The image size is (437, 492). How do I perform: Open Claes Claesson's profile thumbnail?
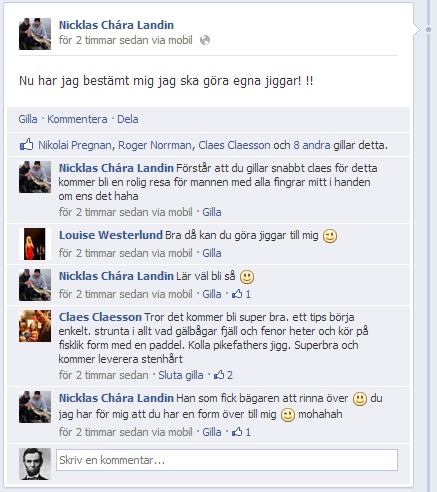pyautogui.click(x=35, y=326)
